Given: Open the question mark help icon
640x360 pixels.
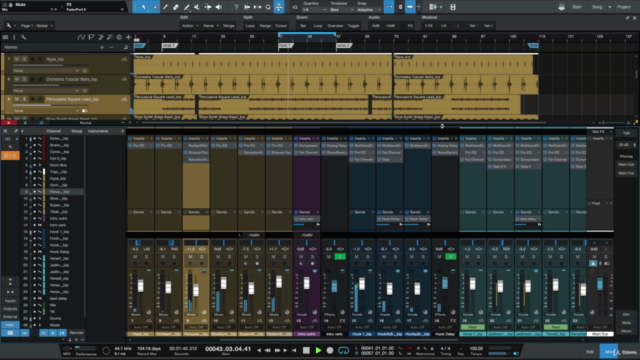Looking at the screenshot, I should coord(236,7).
